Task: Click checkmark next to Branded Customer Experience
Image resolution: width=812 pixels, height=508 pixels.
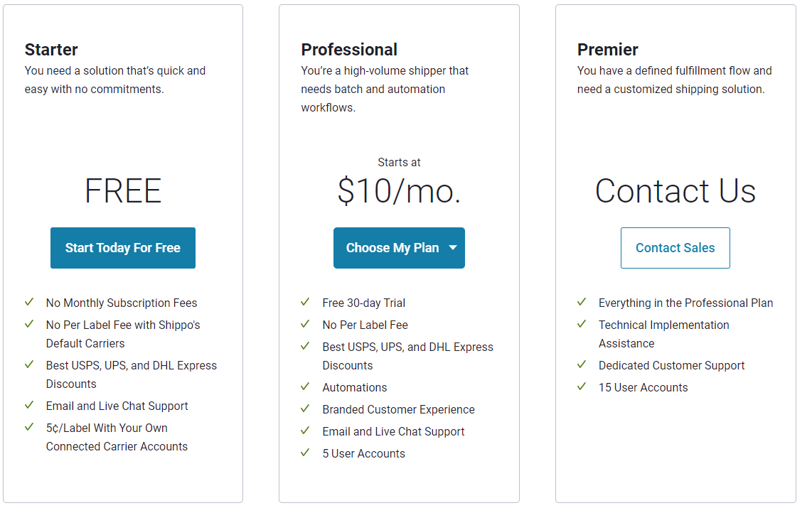Action: 306,409
